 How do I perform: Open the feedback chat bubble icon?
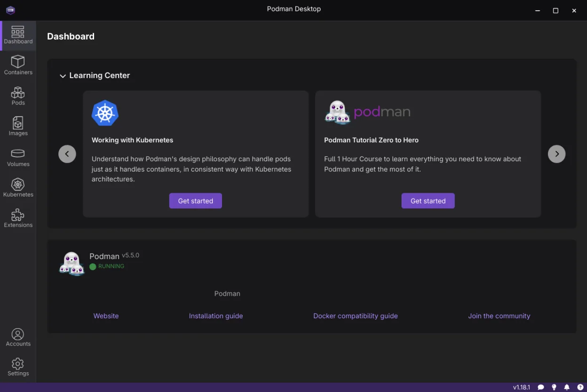click(x=541, y=387)
